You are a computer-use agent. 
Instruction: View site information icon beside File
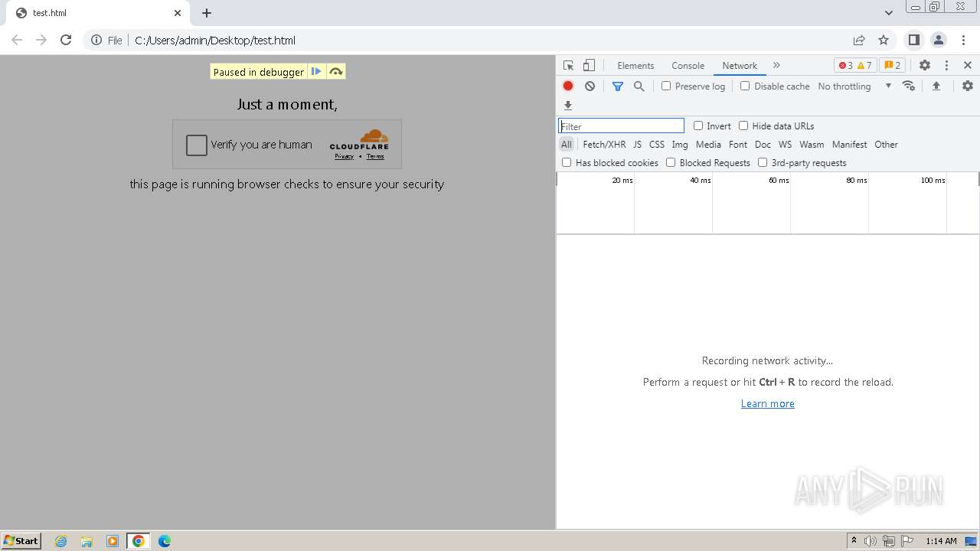[x=96, y=40]
